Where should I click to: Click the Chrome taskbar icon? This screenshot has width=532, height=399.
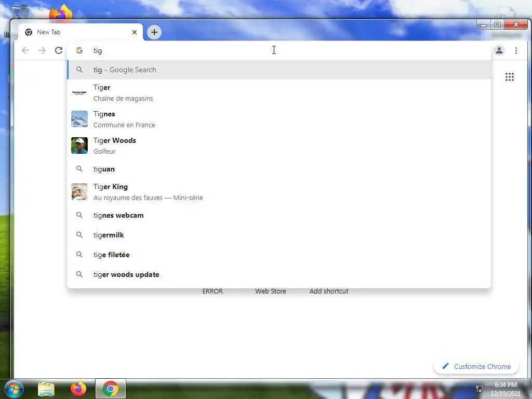[x=111, y=389]
